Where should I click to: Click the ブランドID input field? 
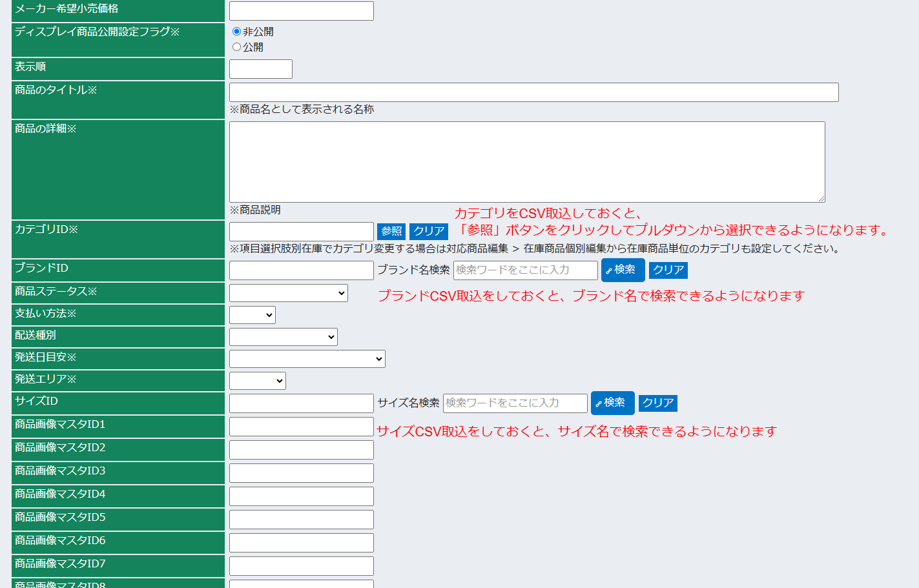click(x=302, y=270)
